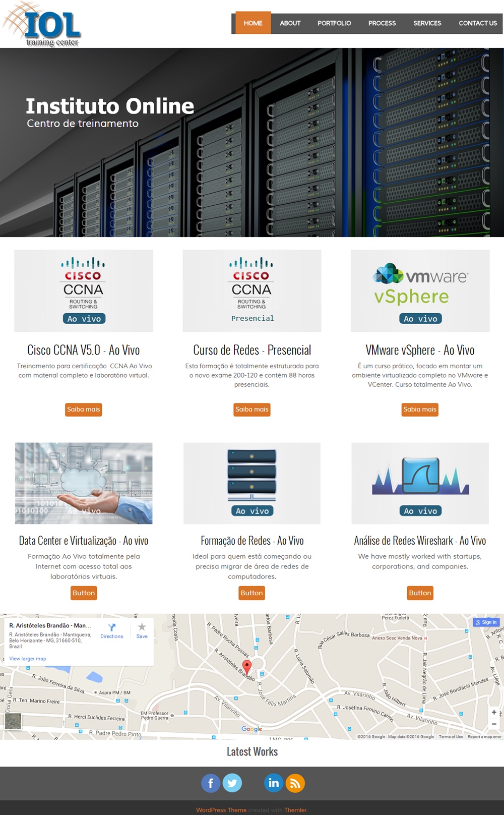This screenshot has width=504, height=815.
Task: Click the title Formação de Redes - Ao Vivo
Action: 252,541
